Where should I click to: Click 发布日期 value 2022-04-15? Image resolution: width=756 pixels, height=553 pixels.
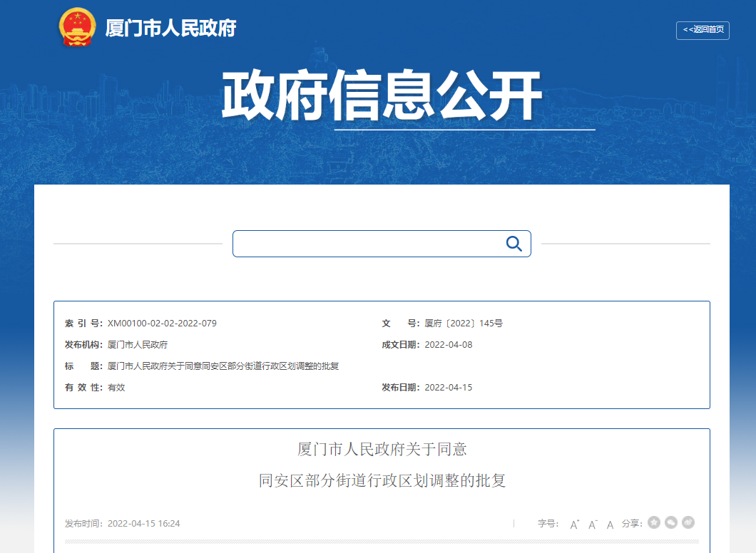tap(449, 388)
